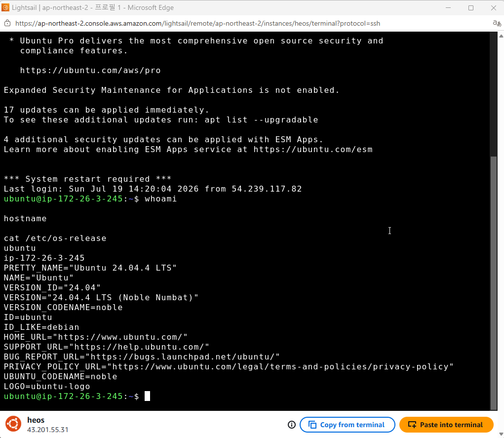504x438 pixels.
Task: Click the scroll-up arrow of the terminal scrollbar
Action: click(x=501, y=36)
